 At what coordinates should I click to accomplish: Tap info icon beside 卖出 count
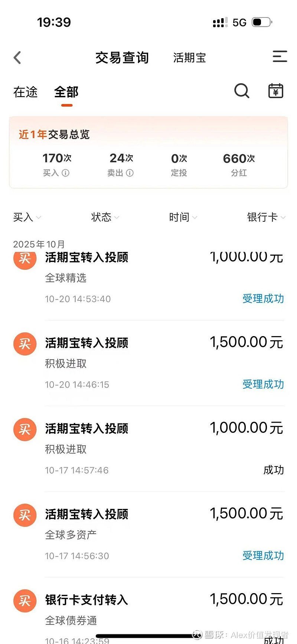pyautogui.click(x=130, y=173)
